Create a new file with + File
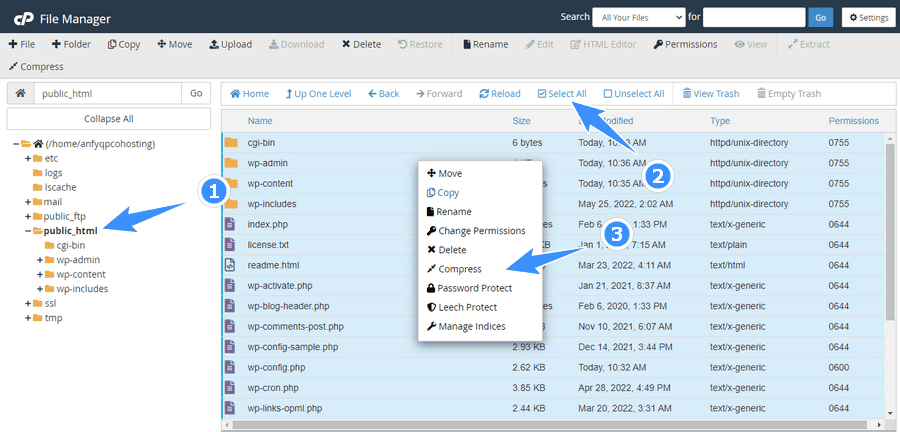 pos(21,44)
